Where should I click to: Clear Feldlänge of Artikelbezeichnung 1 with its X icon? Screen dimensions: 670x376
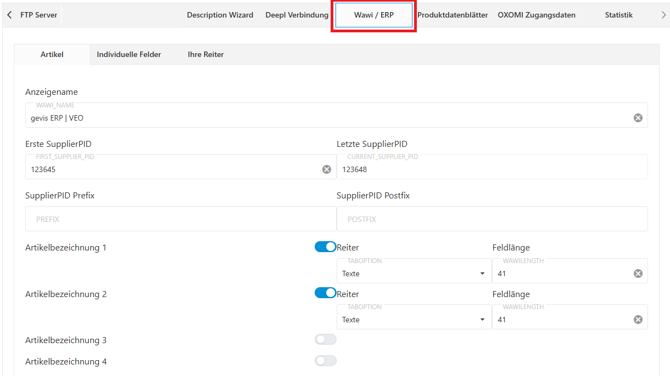[638, 273]
